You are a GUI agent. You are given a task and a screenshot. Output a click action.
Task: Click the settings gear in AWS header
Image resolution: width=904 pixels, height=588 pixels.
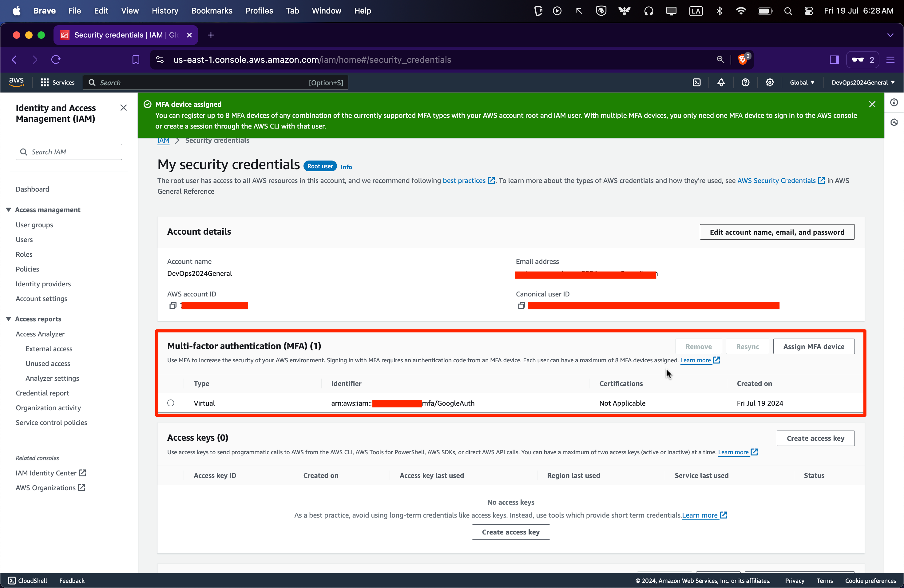click(x=770, y=82)
